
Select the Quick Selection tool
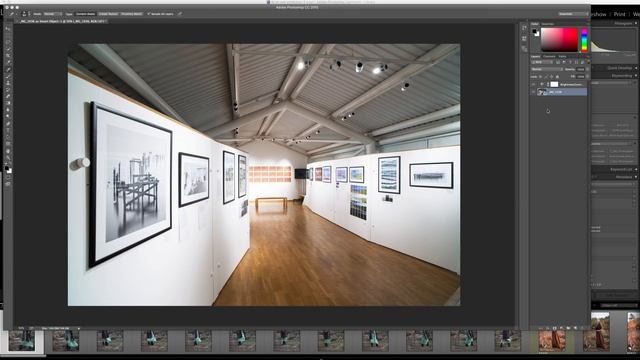coord(8,49)
